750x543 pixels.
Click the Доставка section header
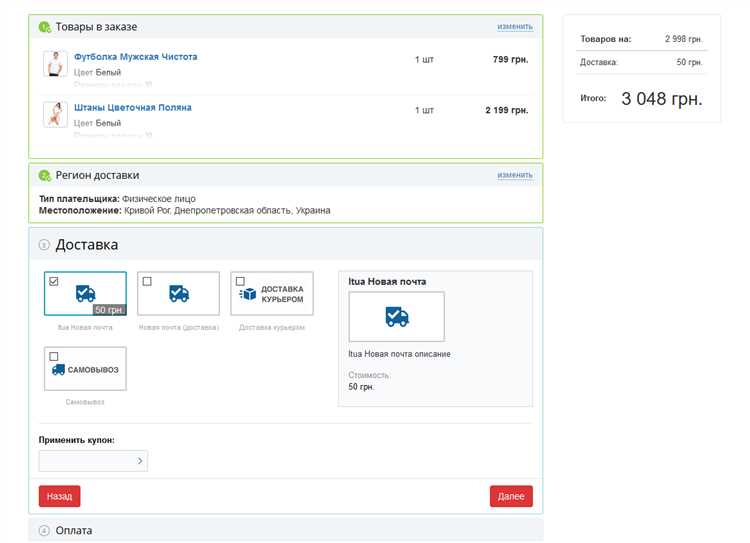pyautogui.click(x=286, y=244)
